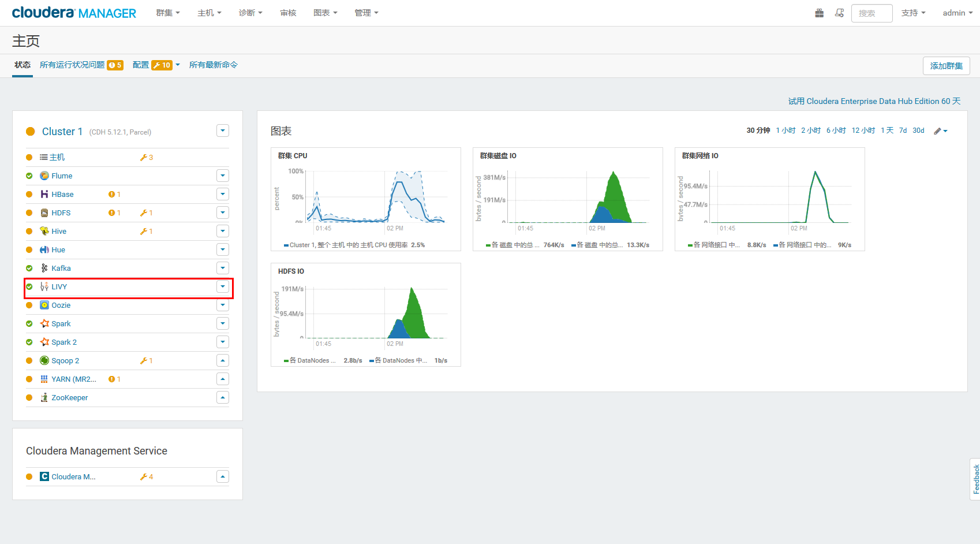Screen dimensions: 980x544
Task: Open the Feedback side tab
Action: click(x=975, y=479)
